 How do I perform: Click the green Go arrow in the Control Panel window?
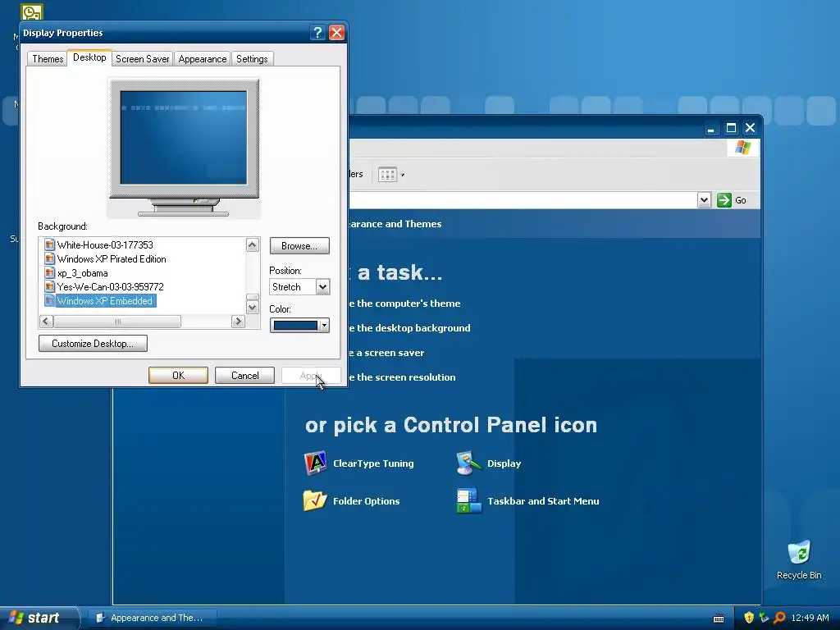point(724,200)
